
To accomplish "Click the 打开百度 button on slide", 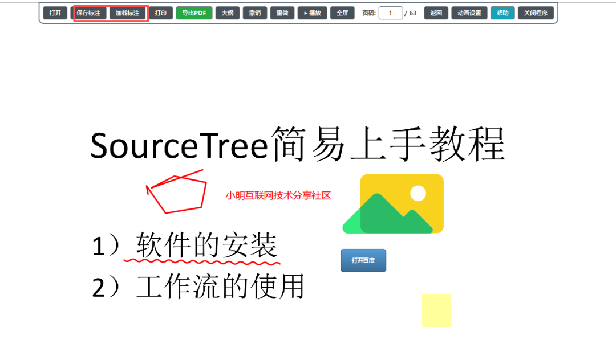I will click(x=363, y=260).
